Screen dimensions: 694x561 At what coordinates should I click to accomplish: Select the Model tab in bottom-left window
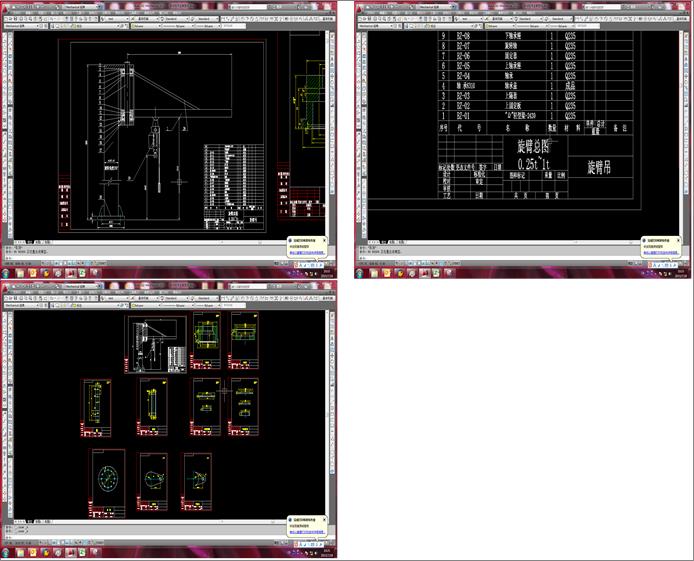tap(30, 522)
